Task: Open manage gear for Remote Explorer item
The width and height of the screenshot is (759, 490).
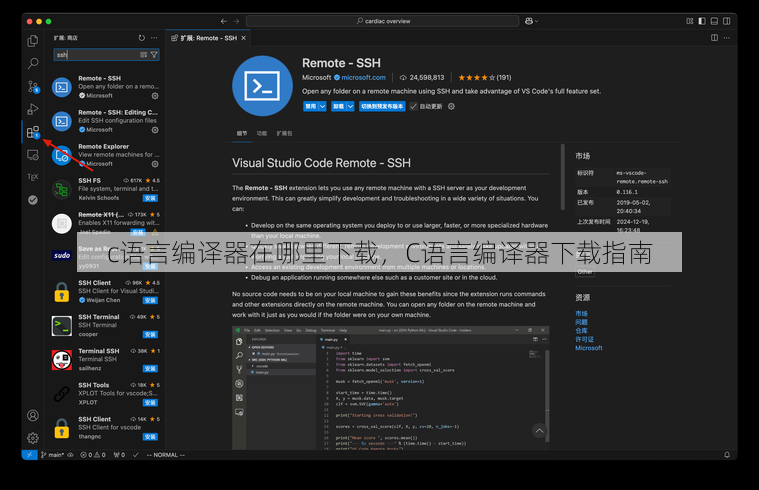Action: (155, 164)
